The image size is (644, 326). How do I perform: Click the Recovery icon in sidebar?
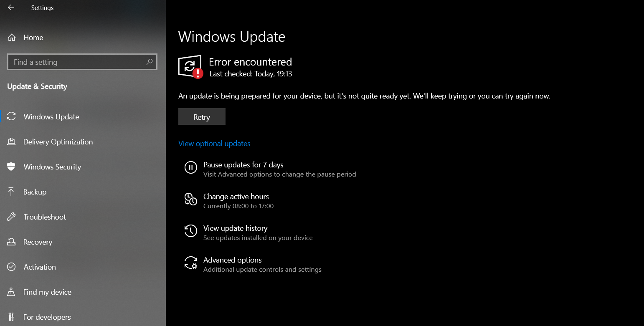pyautogui.click(x=12, y=242)
